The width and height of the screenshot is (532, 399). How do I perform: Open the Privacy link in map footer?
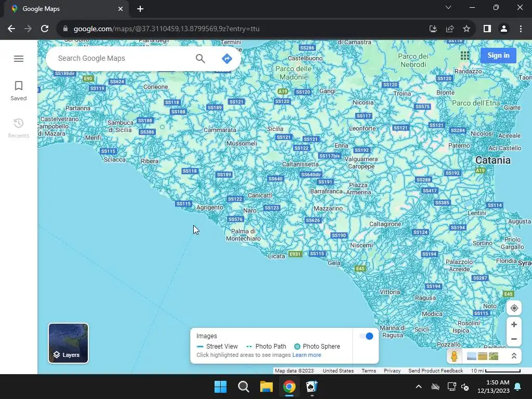pyautogui.click(x=392, y=371)
